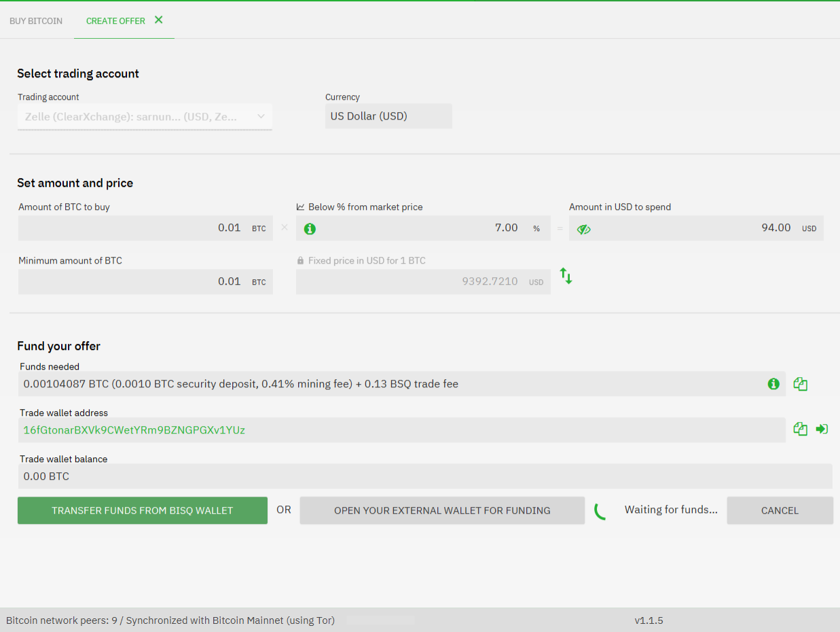Click the Minimum amount of BTC field
Viewport: 840px width, 632px height.
[x=145, y=282]
